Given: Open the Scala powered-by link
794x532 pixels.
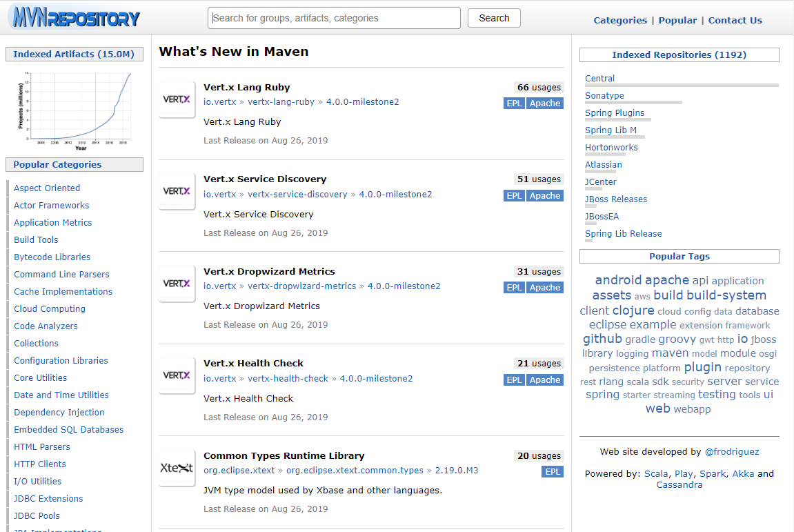Looking at the screenshot, I should [x=656, y=474].
